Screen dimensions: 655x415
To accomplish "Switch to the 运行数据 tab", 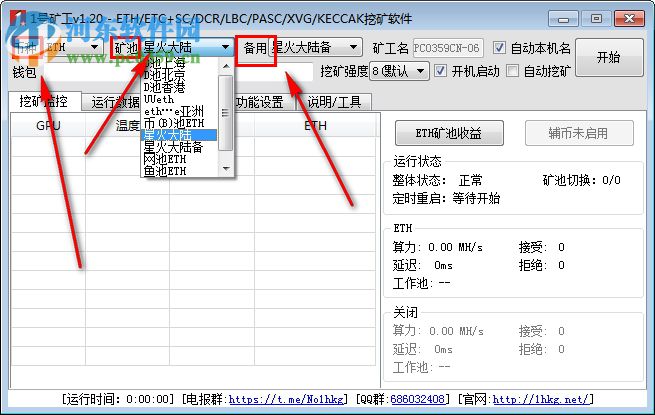I will pyautogui.click(x=112, y=102).
